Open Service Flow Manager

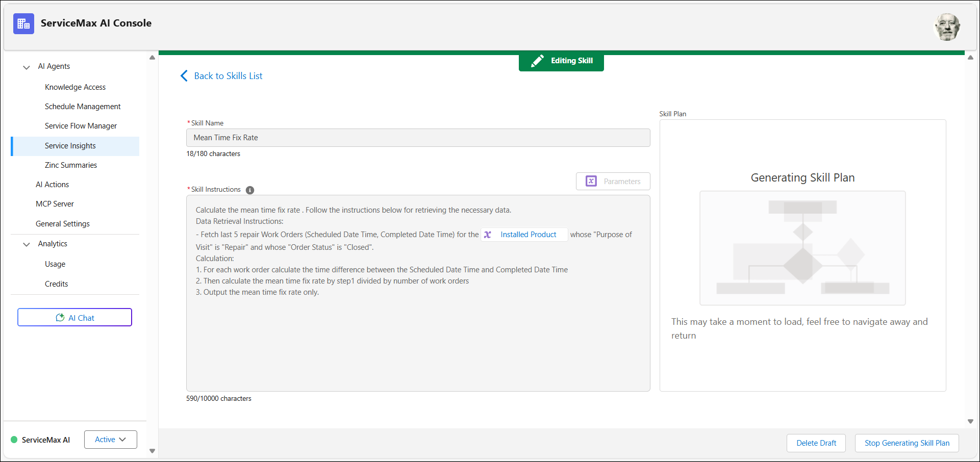[x=81, y=126]
